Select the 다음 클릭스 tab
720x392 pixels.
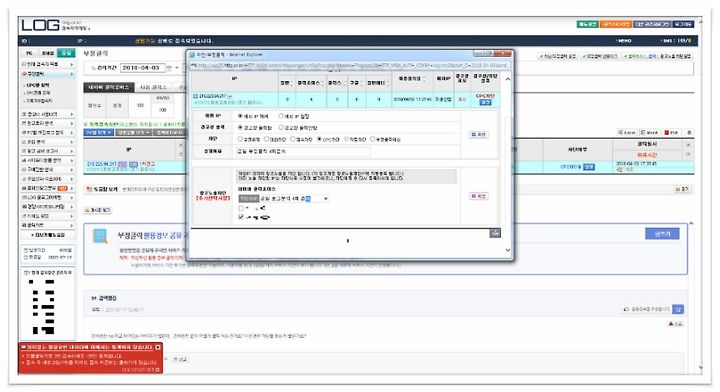tap(153, 87)
